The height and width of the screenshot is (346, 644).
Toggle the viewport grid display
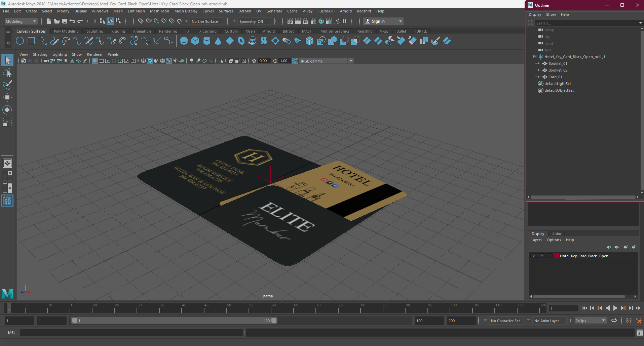95,61
